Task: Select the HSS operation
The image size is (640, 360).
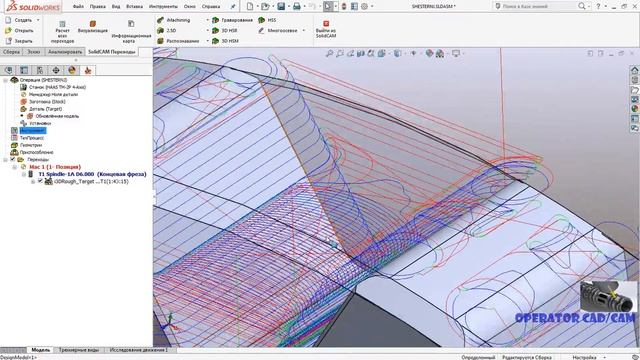Action: (267, 20)
